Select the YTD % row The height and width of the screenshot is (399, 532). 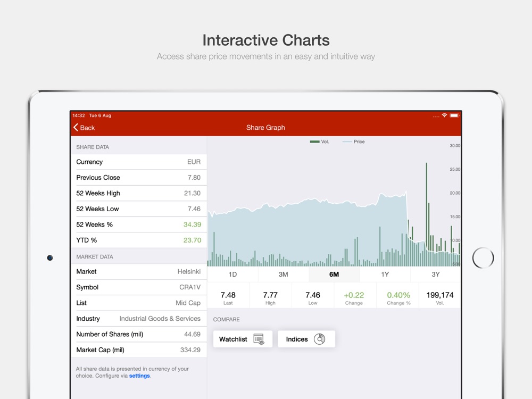[139, 240]
